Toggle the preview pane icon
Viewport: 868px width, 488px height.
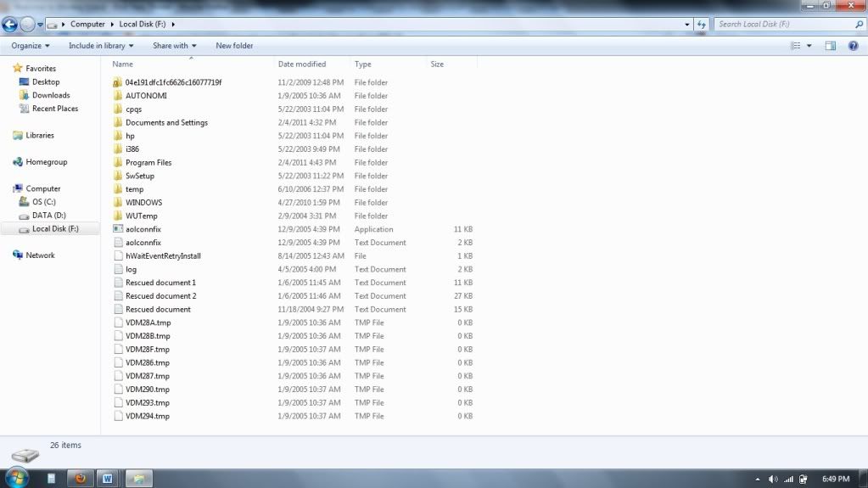click(x=831, y=46)
